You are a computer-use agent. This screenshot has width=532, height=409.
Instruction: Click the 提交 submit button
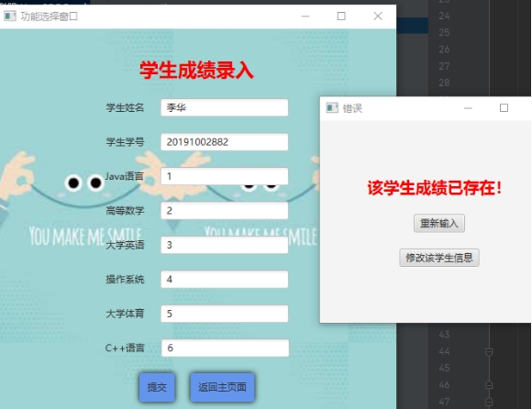pos(157,387)
